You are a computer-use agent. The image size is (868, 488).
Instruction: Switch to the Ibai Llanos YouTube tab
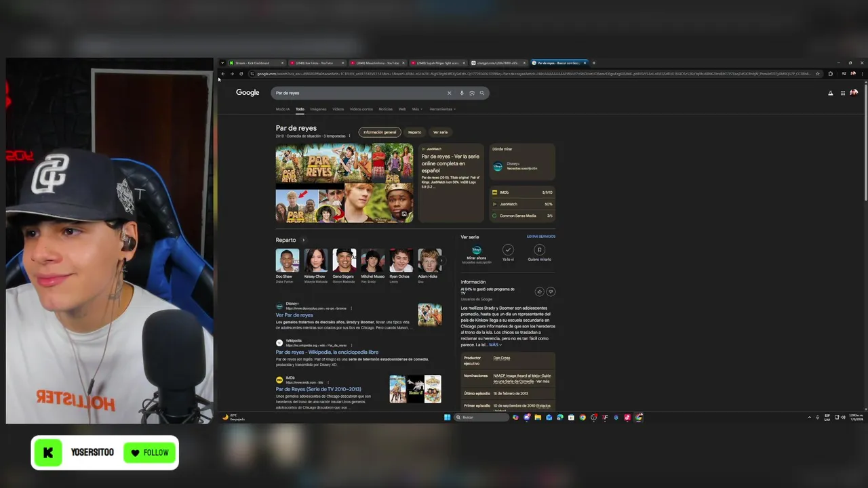[317, 63]
